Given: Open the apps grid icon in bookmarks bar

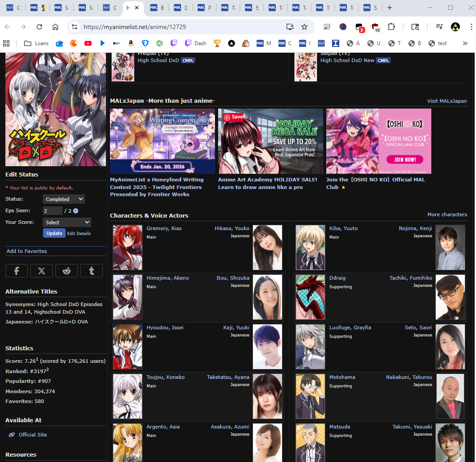Looking at the screenshot, I should [x=6, y=43].
